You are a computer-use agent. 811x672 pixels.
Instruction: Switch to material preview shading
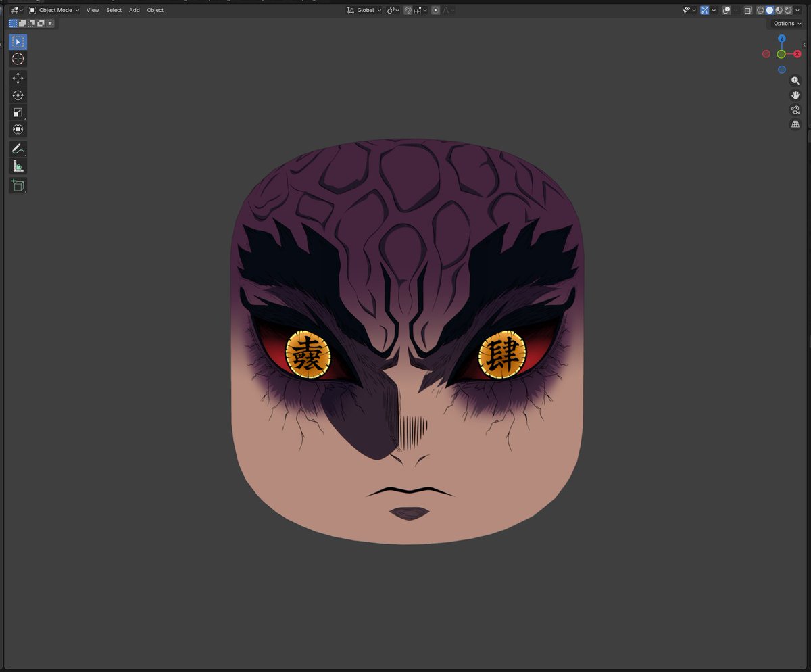click(779, 10)
